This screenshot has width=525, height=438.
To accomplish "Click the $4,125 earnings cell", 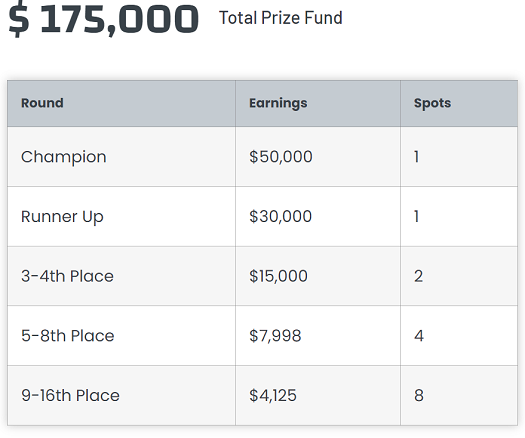I will (x=318, y=395).
